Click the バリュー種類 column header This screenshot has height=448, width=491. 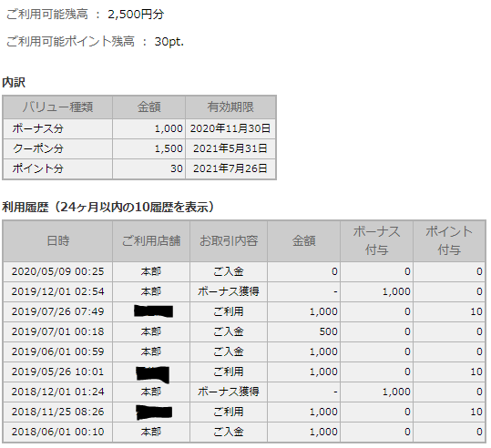pyautogui.click(x=57, y=107)
